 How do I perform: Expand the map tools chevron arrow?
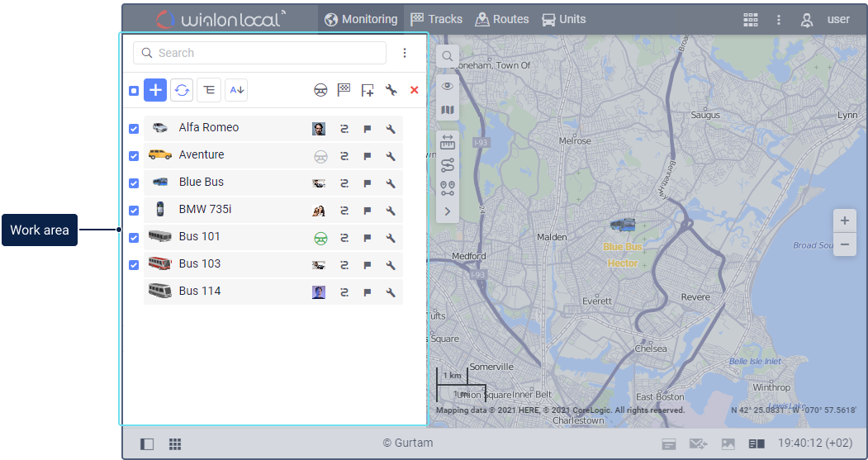coord(448,211)
